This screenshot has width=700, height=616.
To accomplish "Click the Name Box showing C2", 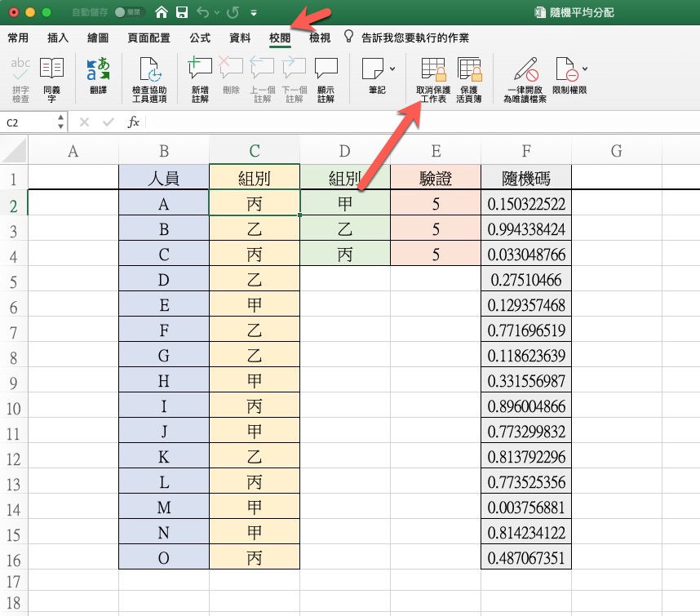I will (x=29, y=122).
